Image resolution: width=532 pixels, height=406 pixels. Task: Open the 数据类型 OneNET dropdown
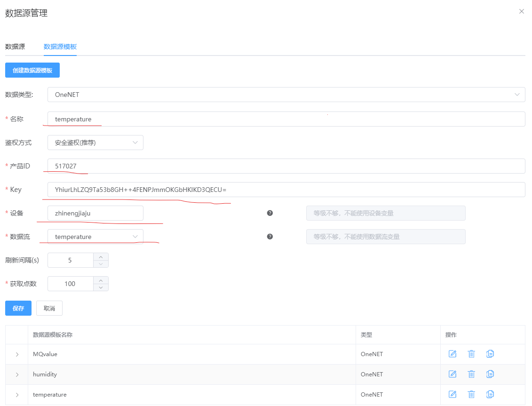(x=286, y=95)
